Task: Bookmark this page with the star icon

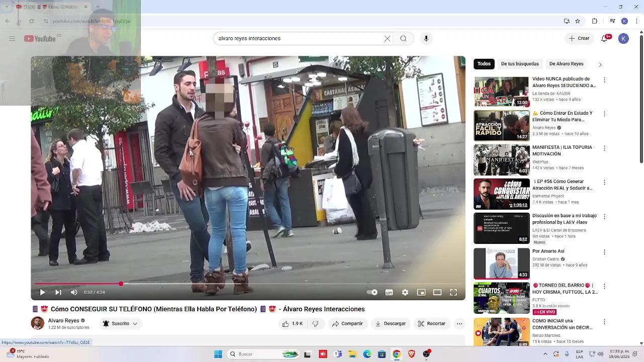Action: 578,21
